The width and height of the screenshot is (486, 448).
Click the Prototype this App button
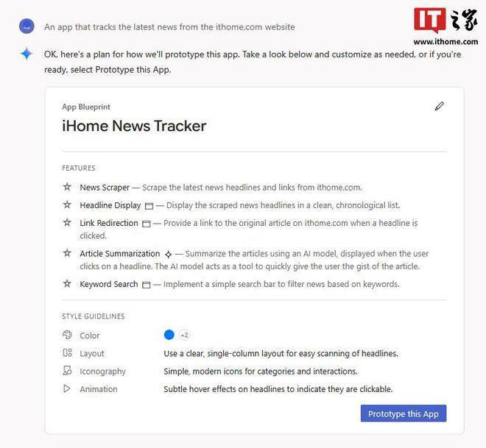(x=404, y=413)
